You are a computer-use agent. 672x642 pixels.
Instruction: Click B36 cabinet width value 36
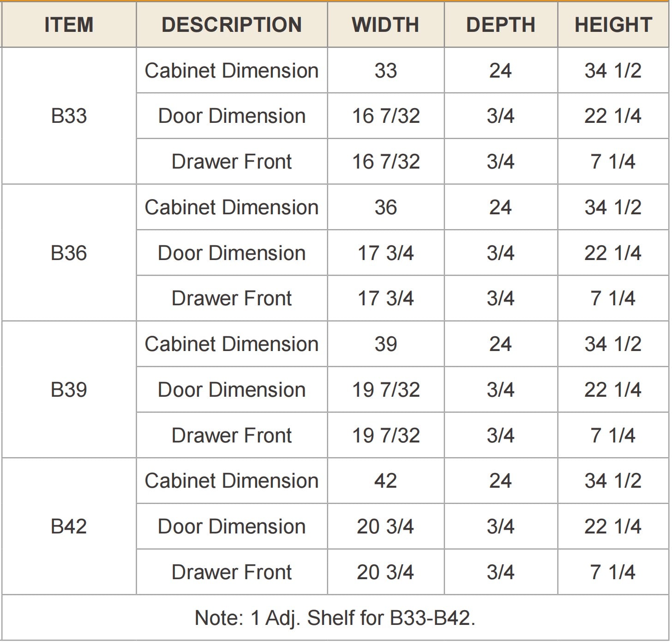pos(386,207)
